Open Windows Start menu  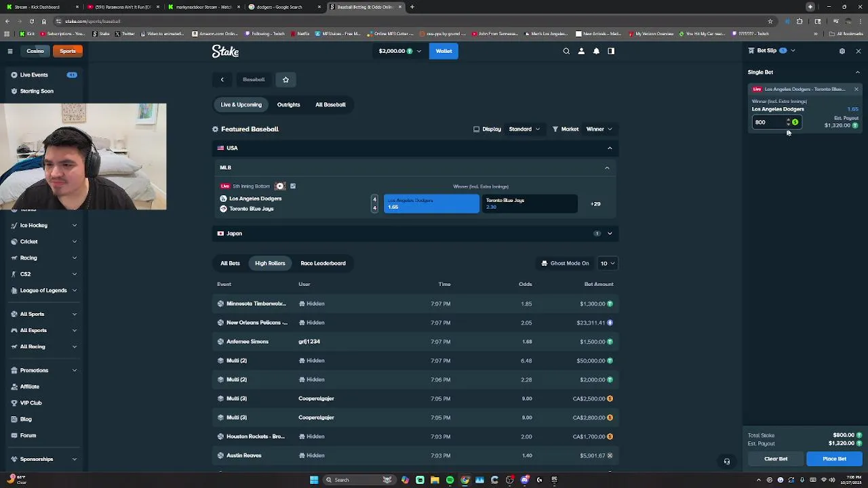[314, 480]
